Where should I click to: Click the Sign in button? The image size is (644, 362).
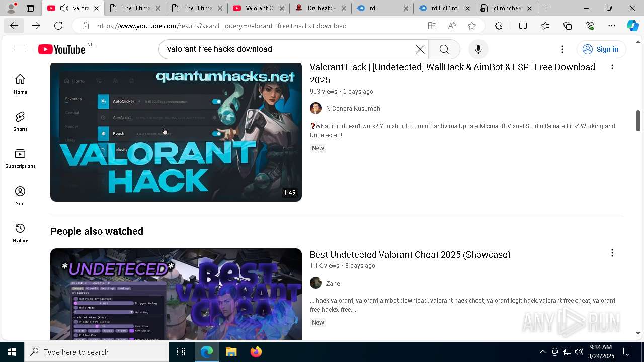[601, 49]
